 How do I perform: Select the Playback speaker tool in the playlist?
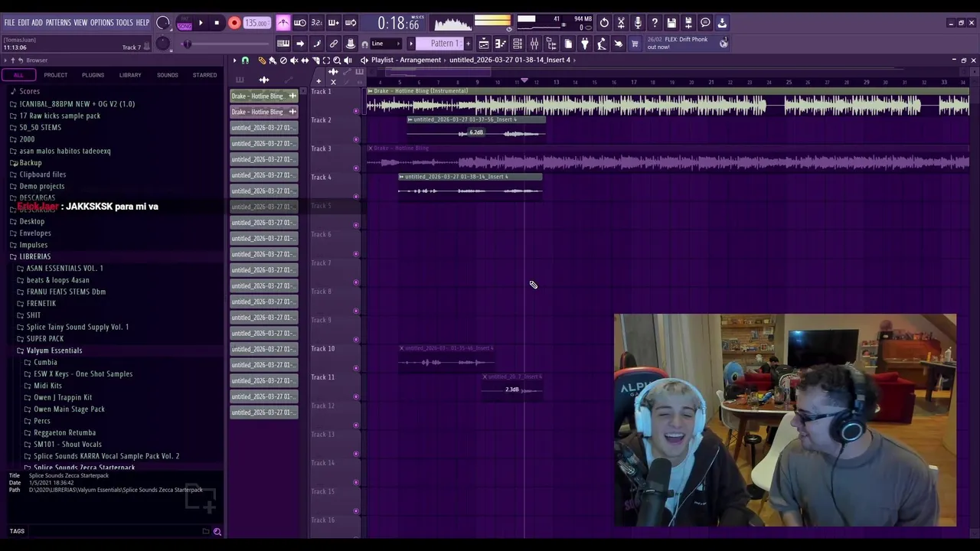pyautogui.click(x=348, y=60)
